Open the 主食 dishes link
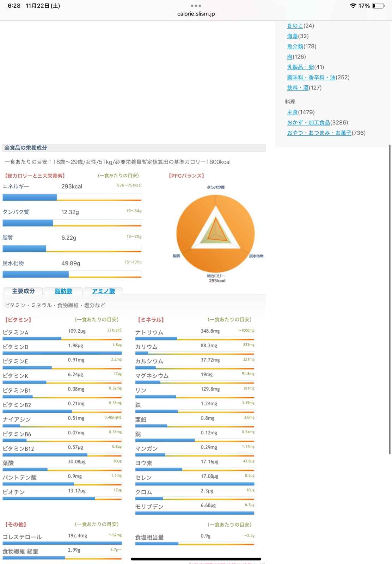This screenshot has width=392, height=564. [292, 112]
